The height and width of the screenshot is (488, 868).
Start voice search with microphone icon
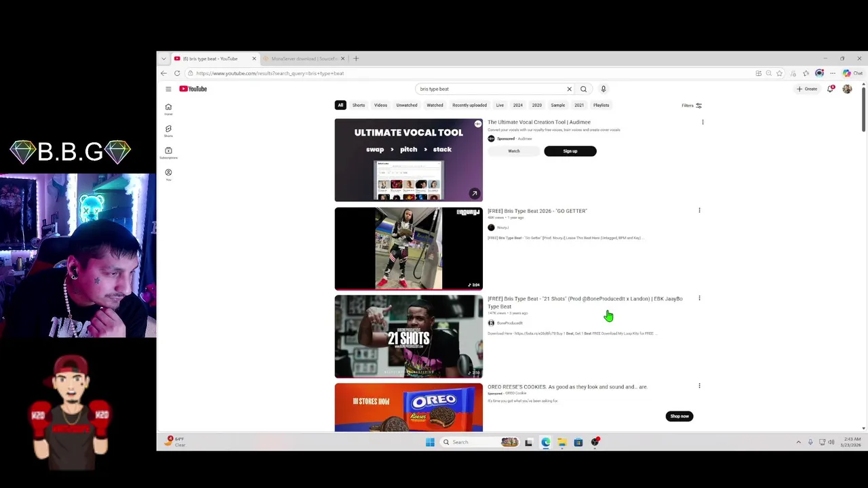[603, 89]
